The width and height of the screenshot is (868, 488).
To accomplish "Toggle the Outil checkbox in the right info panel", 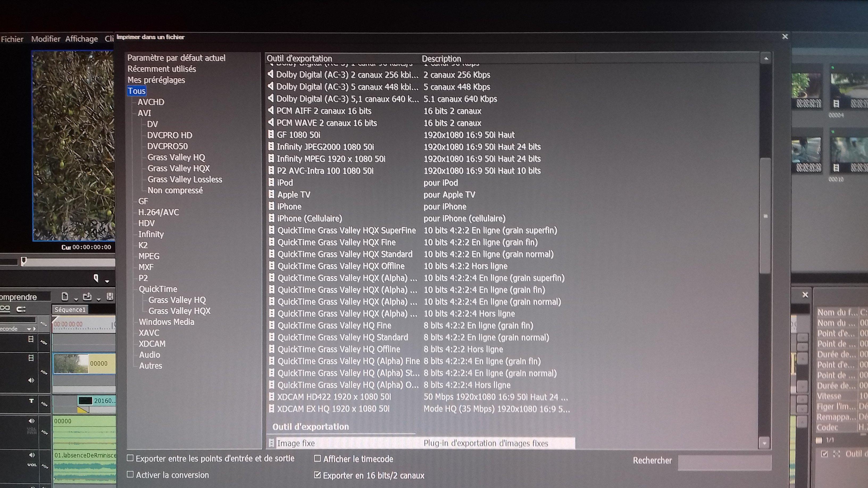I will (825, 454).
